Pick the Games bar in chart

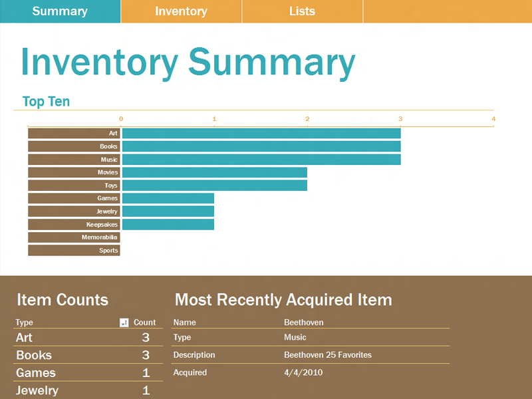168,198
